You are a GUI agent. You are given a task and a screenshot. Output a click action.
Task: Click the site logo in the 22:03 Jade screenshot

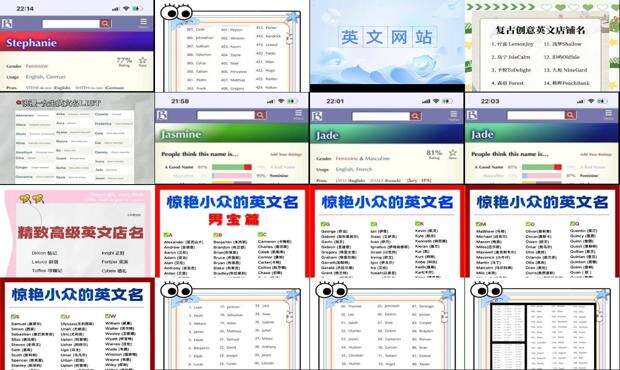[472, 115]
